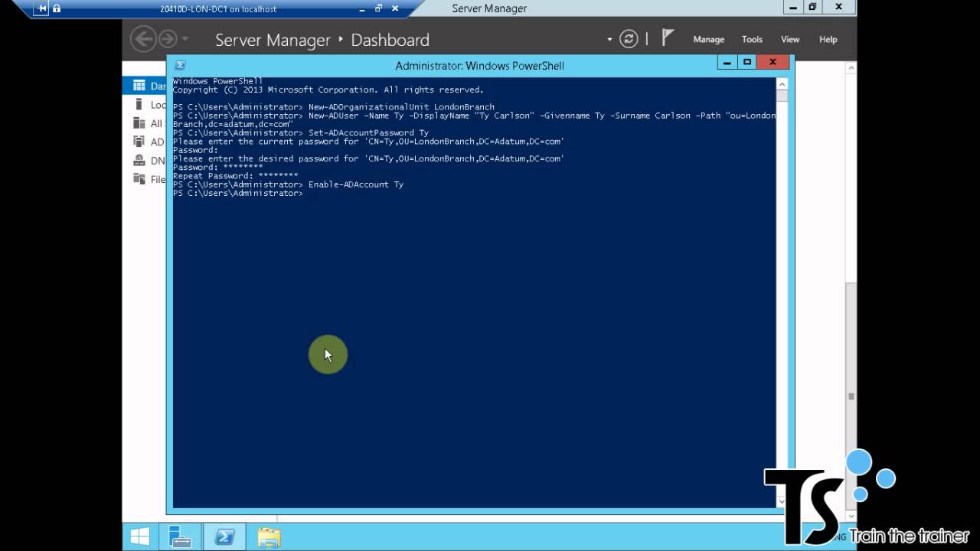Screen dimensions: 980x551
Task: Open the View menu
Action: pyautogui.click(x=790, y=39)
